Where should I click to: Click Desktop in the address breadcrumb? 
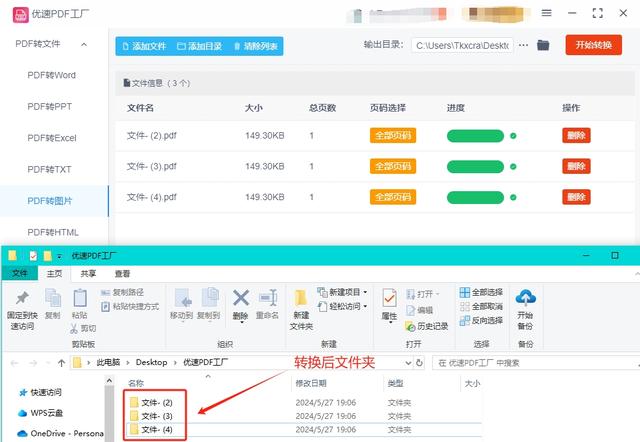click(x=151, y=362)
